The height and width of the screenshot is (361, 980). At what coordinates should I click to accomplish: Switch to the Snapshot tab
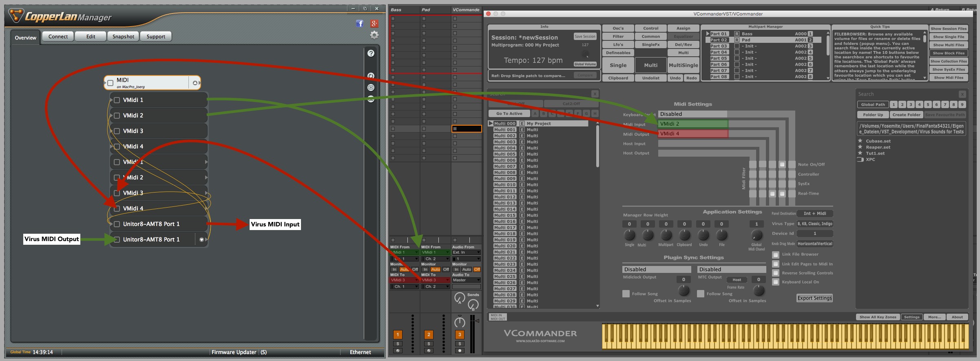[x=123, y=37]
